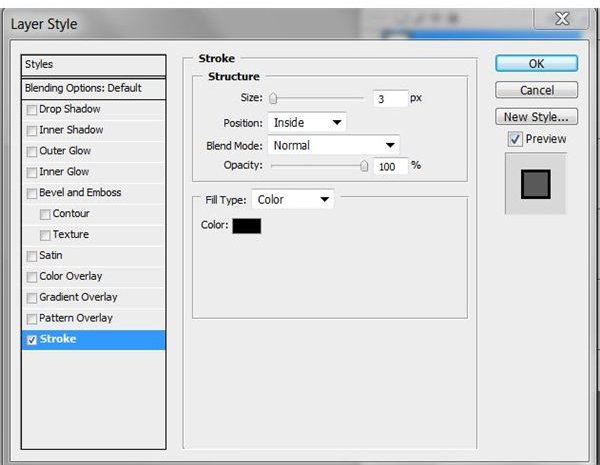Image resolution: width=600 pixels, height=465 pixels.
Task: Turn on the Color Overlay checkbox
Action: pyautogui.click(x=32, y=277)
